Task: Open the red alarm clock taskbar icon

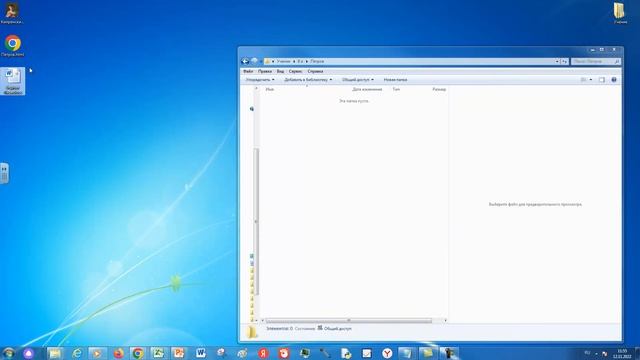Action: tap(284, 353)
